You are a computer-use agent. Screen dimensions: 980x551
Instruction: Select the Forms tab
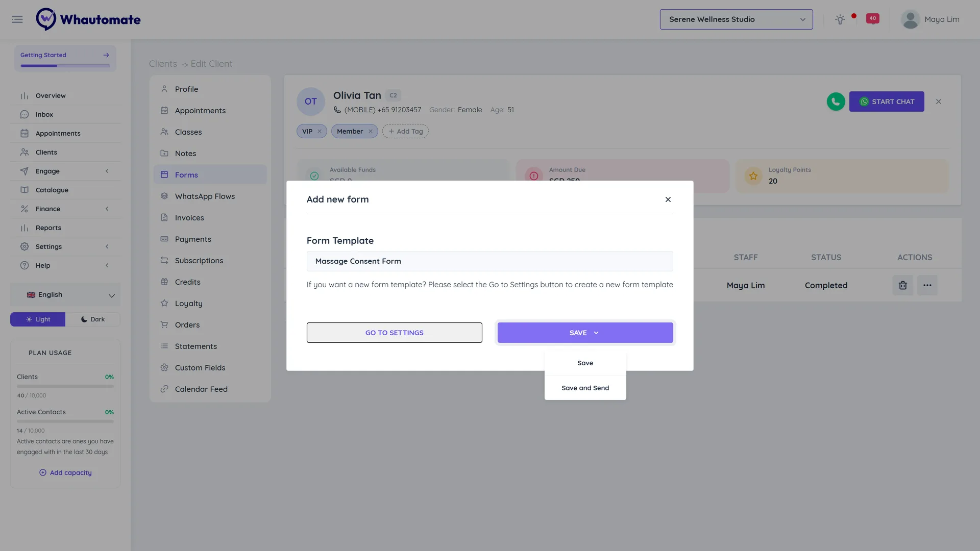(210, 175)
